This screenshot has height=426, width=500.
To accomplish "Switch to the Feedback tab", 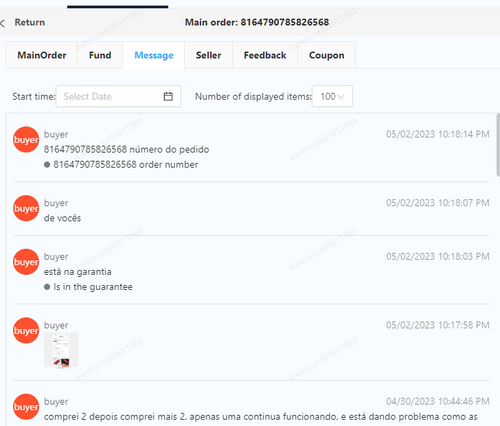I will pos(265,55).
